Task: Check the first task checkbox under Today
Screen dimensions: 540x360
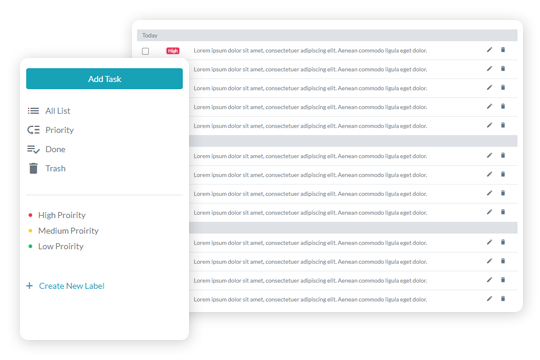Action: 145,51
